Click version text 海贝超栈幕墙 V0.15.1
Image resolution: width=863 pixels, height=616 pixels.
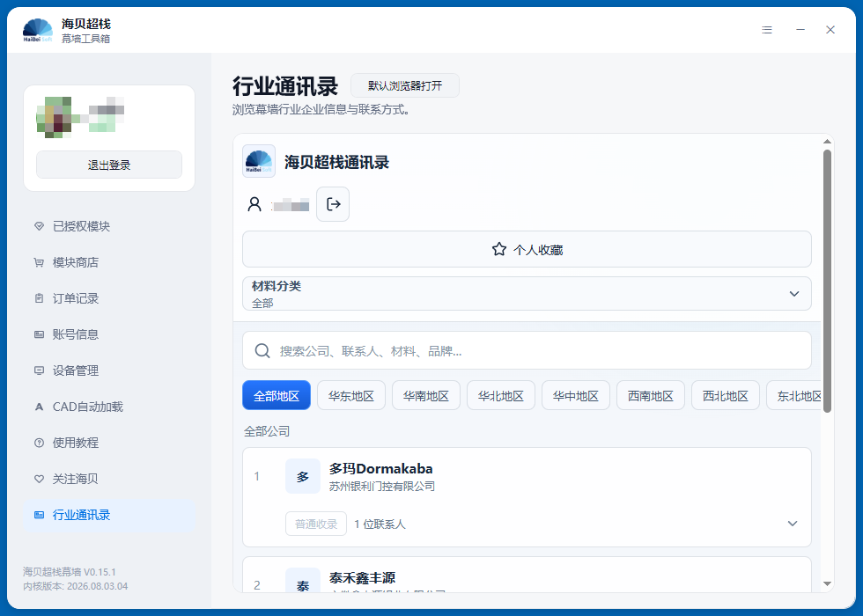(70, 572)
